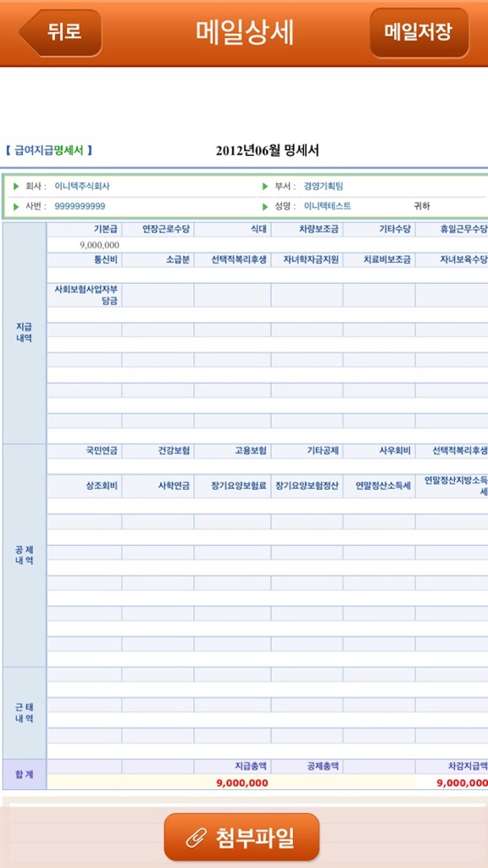Select the 차량보조금 column header

[x=307, y=230]
